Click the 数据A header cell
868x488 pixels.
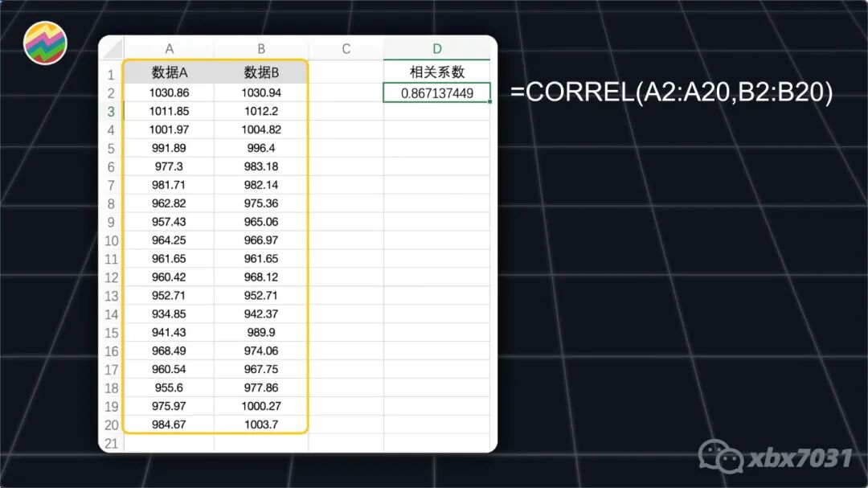coord(169,72)
